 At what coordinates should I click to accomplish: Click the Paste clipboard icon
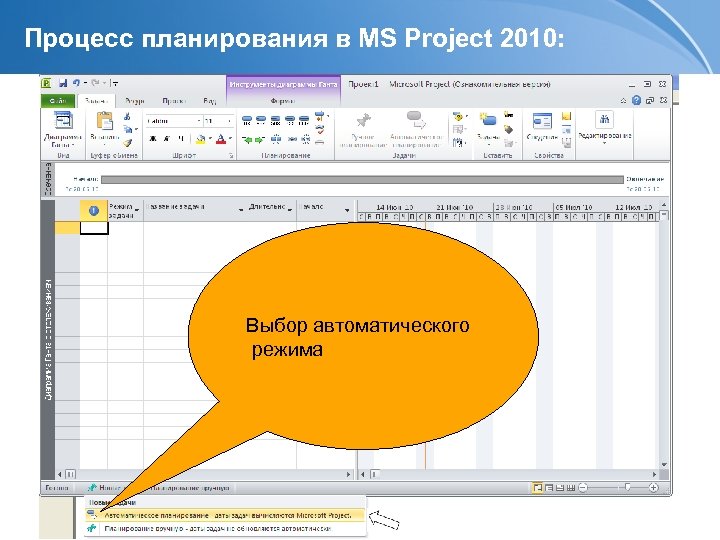pyautogui.click(x=105, y=121)
